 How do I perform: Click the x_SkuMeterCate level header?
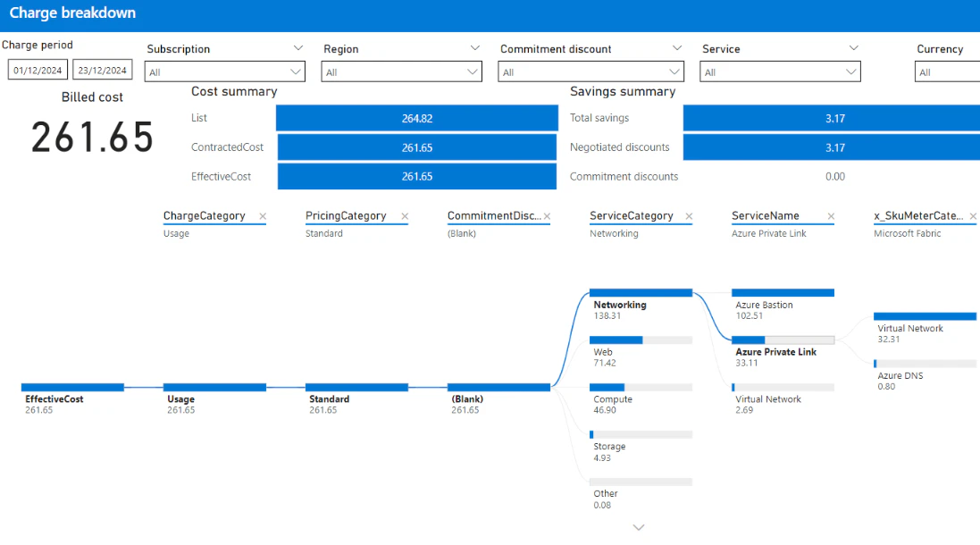pos(918,215)
